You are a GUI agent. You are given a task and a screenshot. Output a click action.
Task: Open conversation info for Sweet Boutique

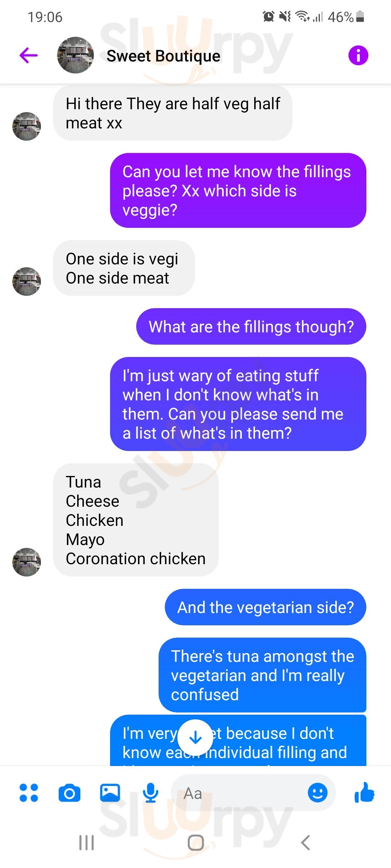click(x=358, y=56)
